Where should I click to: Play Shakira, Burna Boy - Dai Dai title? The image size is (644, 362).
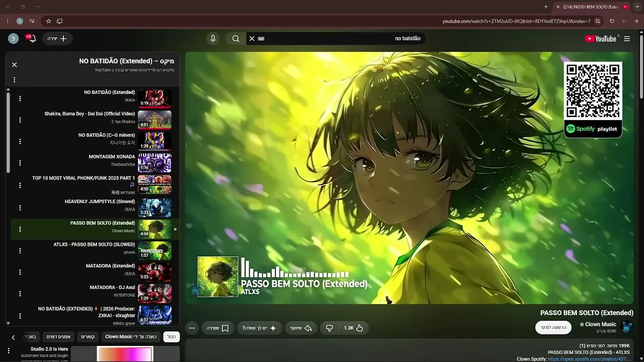point(90,114)
